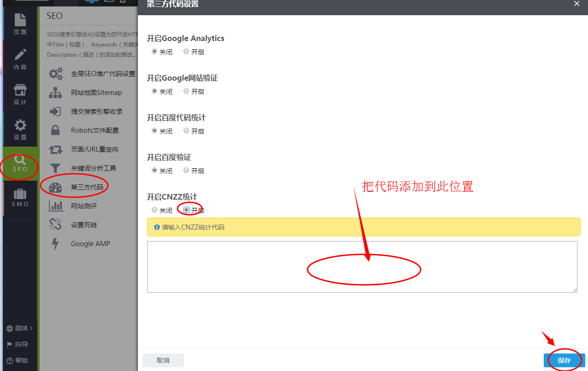The height and width of the screenshot is (371, 588).
Task: Click the funnel icon for 关键词分析工具
Action: point(55,168)
